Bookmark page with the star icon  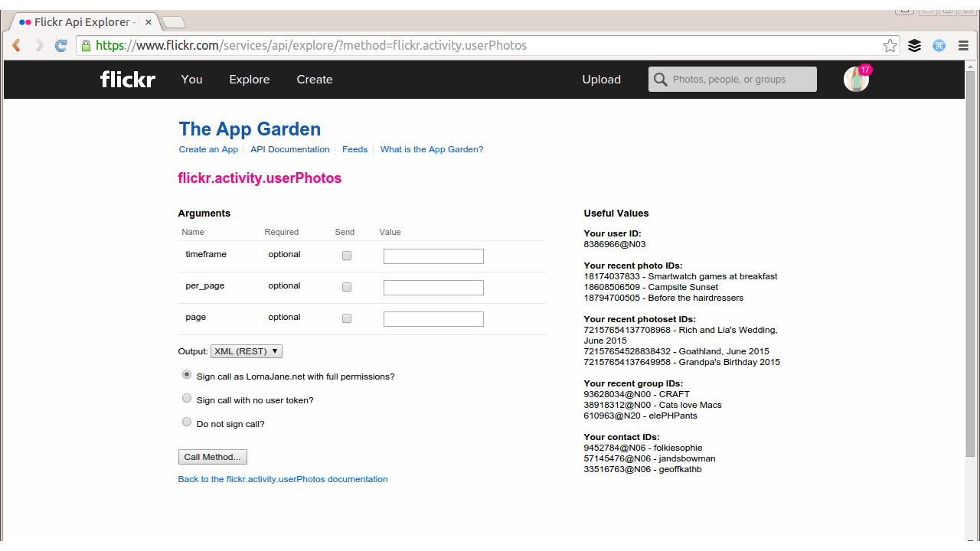890,46
